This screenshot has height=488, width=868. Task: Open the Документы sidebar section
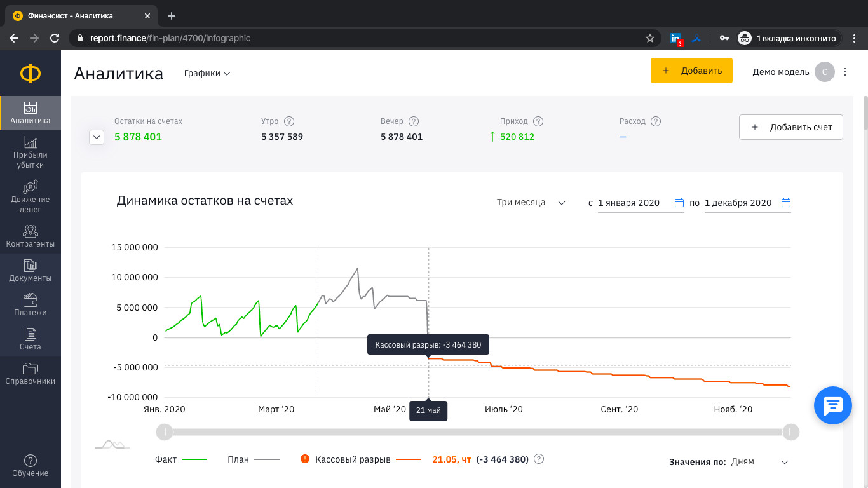pyautogui.click(x=30, y=270)
